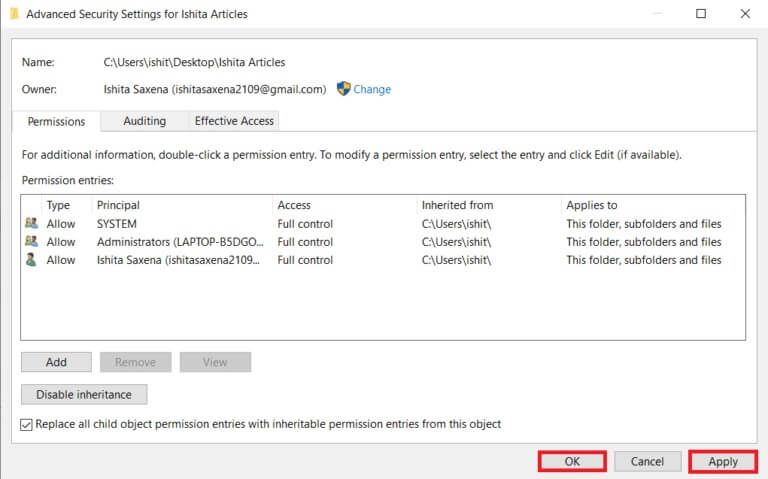Click the owner name Ishita Saxena email text

pos(215,89)
